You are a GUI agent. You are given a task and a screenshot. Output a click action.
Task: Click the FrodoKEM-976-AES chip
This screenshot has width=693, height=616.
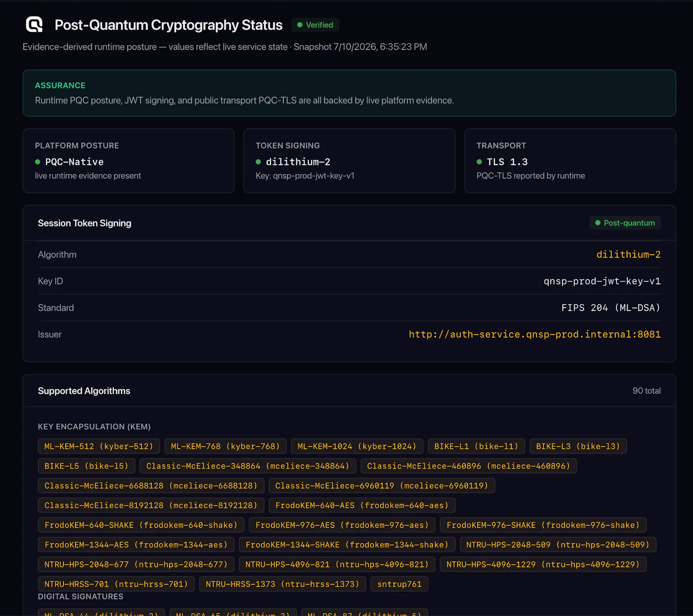342,525
